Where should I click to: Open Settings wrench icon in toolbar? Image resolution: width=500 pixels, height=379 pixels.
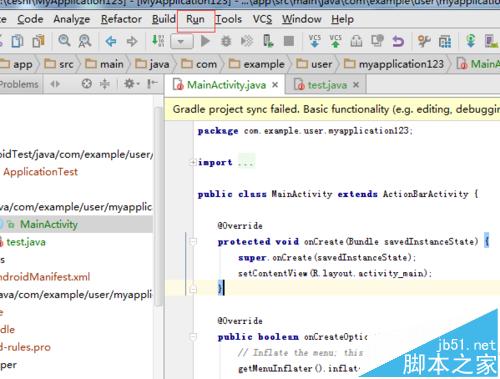coord(424,41)
